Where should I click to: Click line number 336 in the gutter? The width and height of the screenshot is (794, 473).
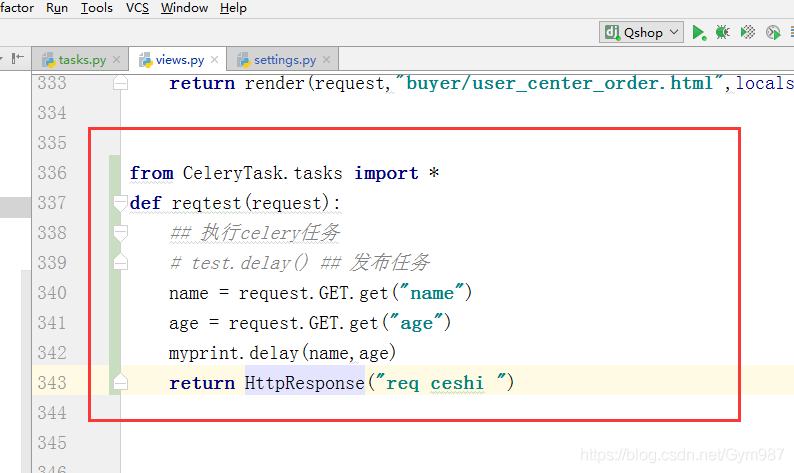52,173
